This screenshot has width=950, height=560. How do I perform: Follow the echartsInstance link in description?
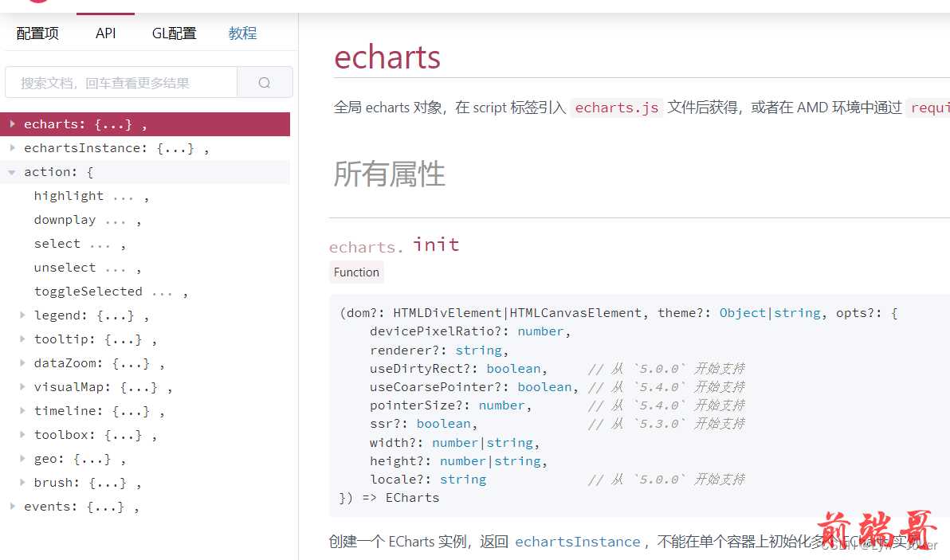point(577,542)
